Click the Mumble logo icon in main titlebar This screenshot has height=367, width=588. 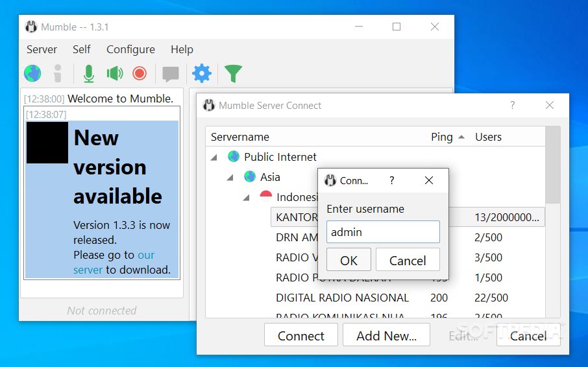coord(31,27)
